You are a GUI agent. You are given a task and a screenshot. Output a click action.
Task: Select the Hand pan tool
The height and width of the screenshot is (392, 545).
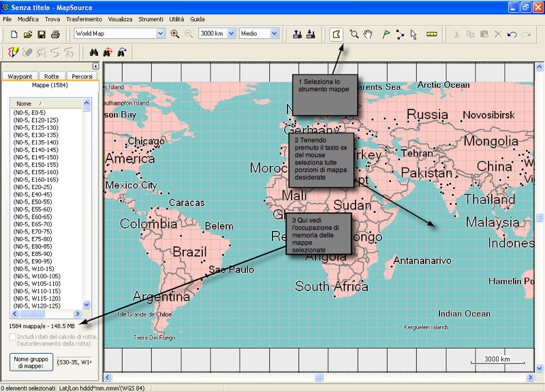coord(368,34)
